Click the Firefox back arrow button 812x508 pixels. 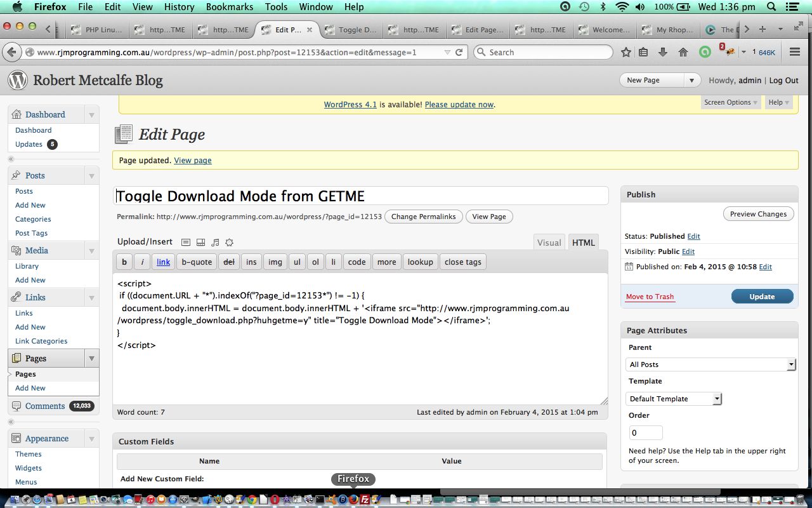pyautogui.click(x=13, y=52)
